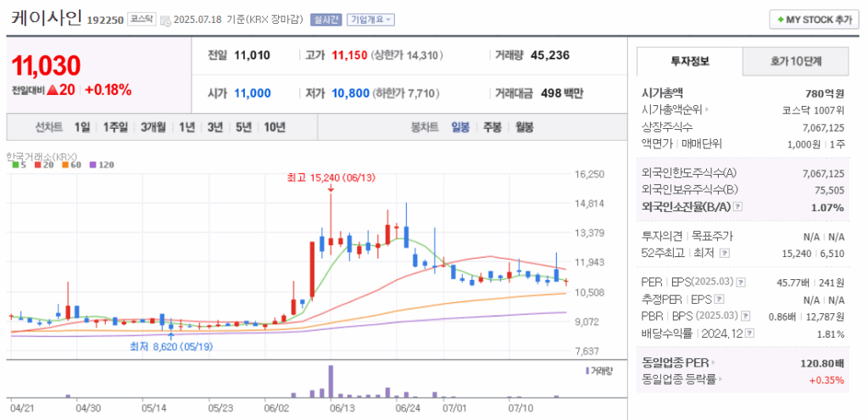Click the help icon beside 추정PER EPS
The height and width of the screenshot is (420, 868).
pos(719,300)
